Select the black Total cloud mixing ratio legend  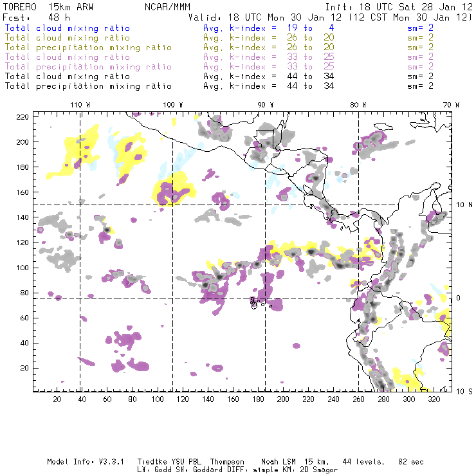click(68, 77)
